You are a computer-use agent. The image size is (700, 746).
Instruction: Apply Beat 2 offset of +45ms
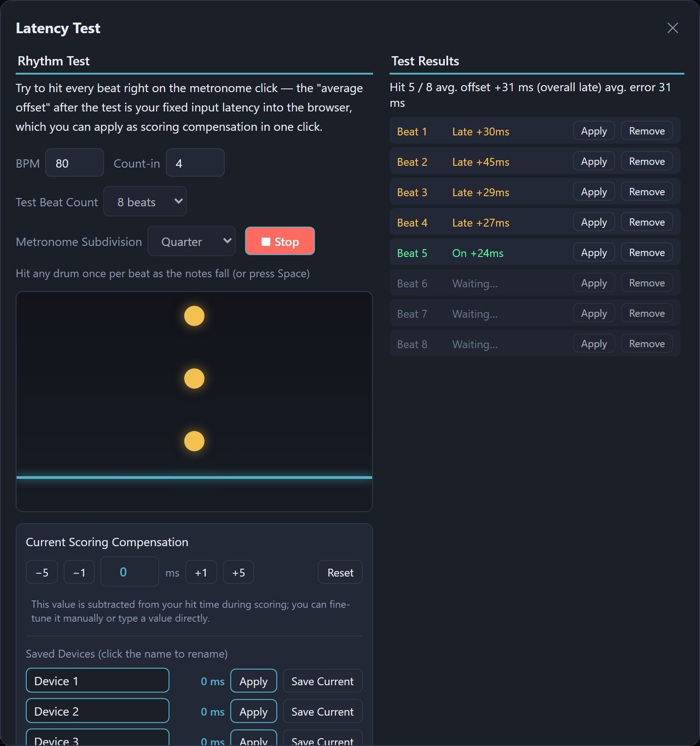[x=594, y=161]
